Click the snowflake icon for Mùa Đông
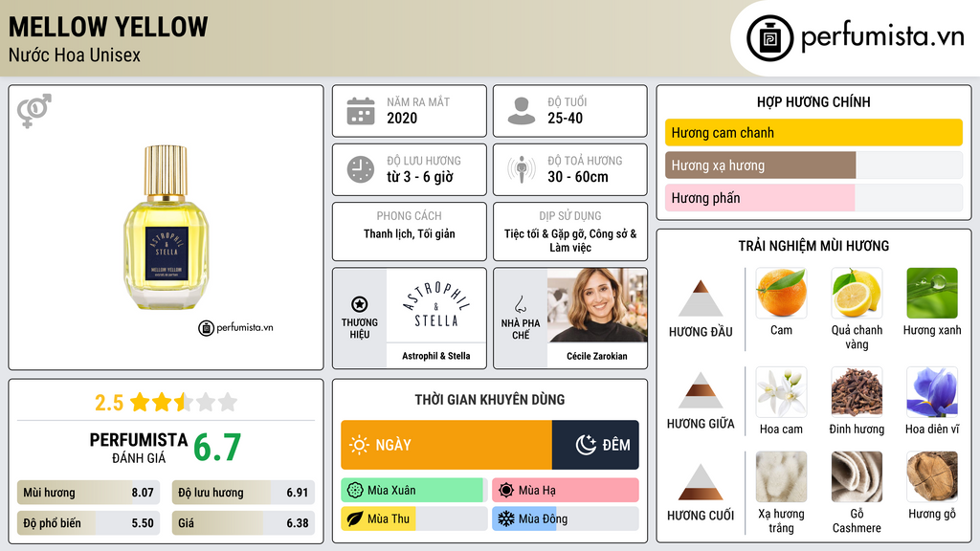This screenshot has width=980, height=551. pyautogui.click(x=505, y=519)
